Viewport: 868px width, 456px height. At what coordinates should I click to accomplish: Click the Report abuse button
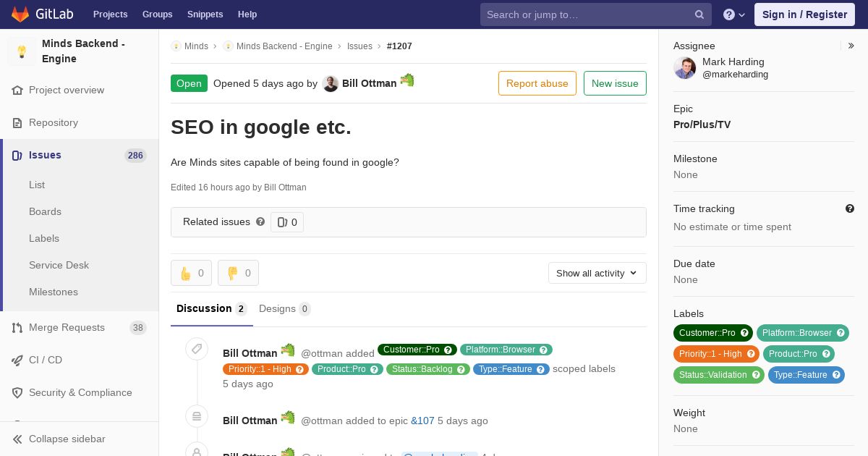click(537, 83)
